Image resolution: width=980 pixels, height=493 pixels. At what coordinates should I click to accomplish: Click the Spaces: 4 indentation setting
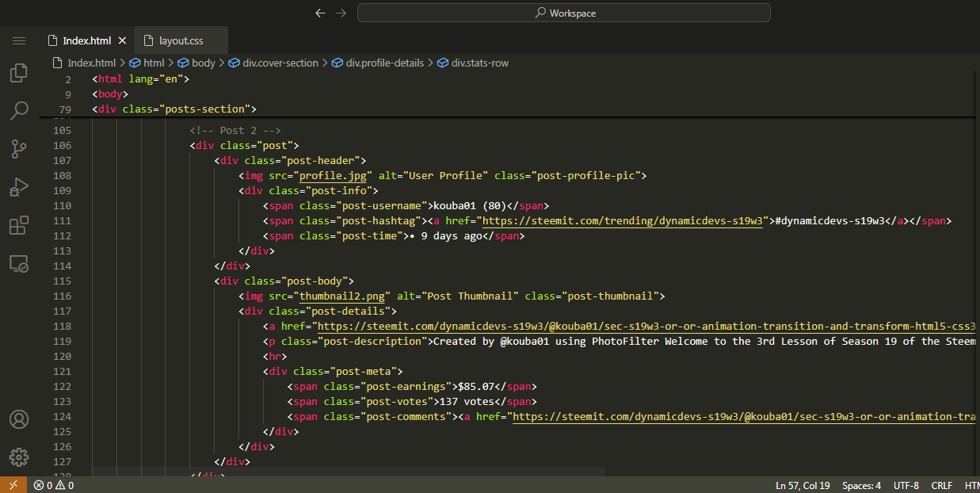[861, 485]
